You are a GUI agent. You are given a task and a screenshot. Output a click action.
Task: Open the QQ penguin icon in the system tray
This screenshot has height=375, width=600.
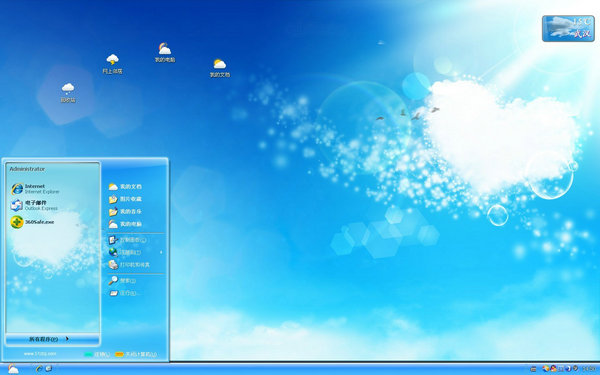click(x=553, y=368)
